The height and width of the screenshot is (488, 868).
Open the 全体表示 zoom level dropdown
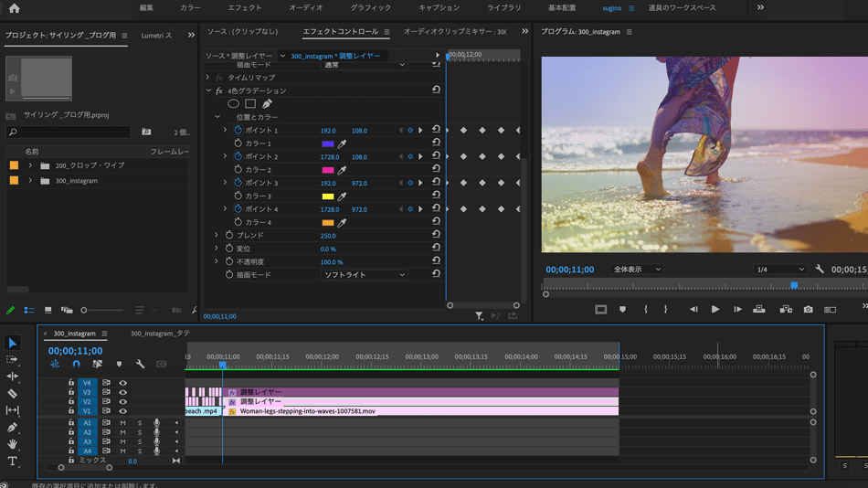[637, 270]
